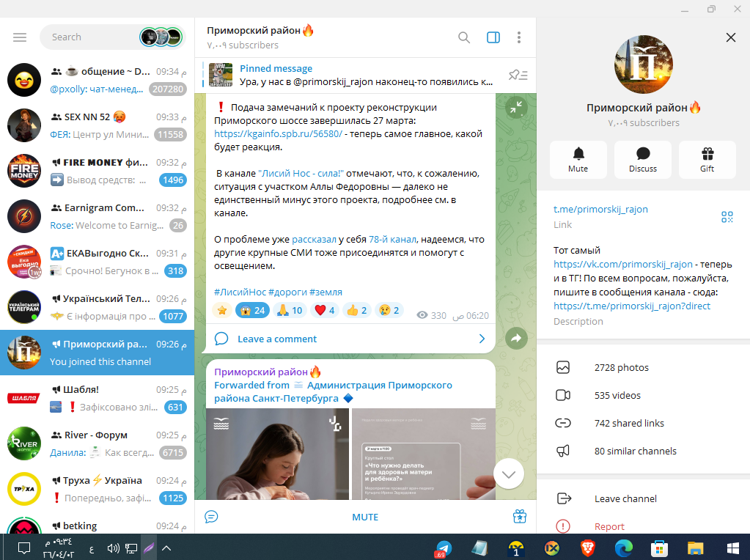Open the SEX NN 52 chat
The height and width of the screenshot is (560, 750).
(97, 125)
